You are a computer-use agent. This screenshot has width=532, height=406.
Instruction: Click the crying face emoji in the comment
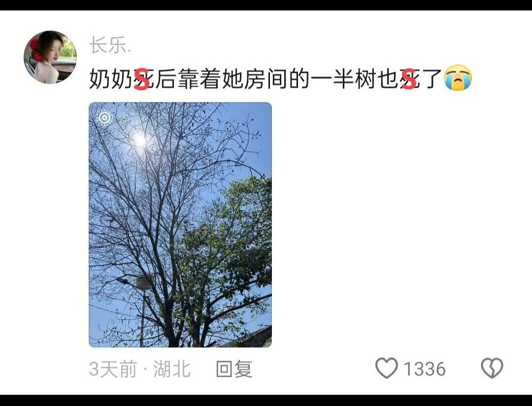pos(458,78)
